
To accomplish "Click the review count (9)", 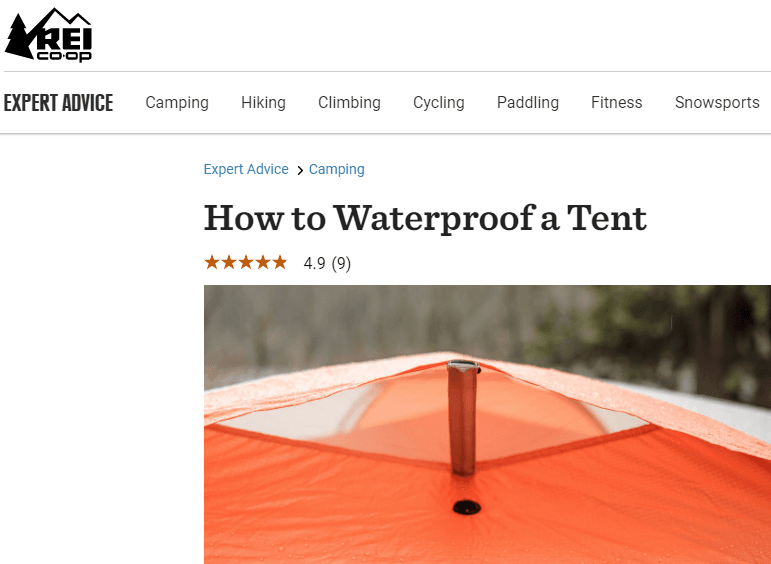I will click(341, 264).
